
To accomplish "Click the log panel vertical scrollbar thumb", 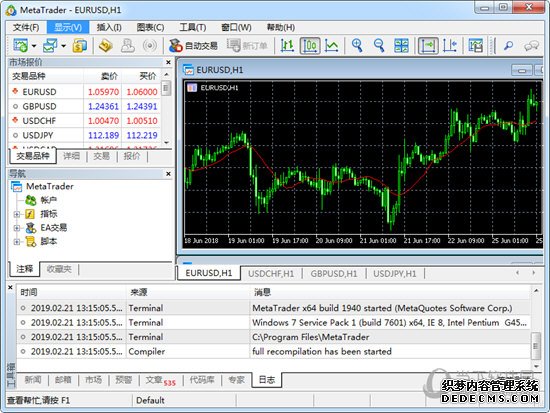I will tap(536, 346).
